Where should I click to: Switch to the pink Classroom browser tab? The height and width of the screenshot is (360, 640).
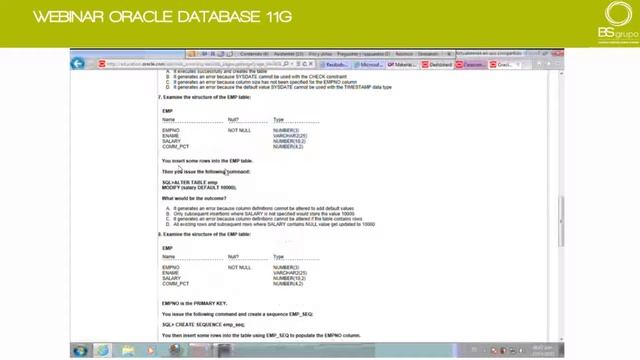pyautogui.click(x=471, y=64)
